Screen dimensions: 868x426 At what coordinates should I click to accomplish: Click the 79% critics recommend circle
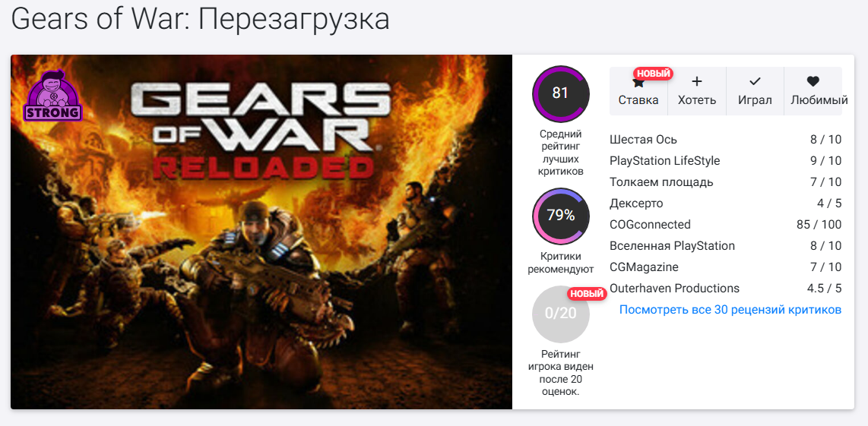click(x=561, y=216)
